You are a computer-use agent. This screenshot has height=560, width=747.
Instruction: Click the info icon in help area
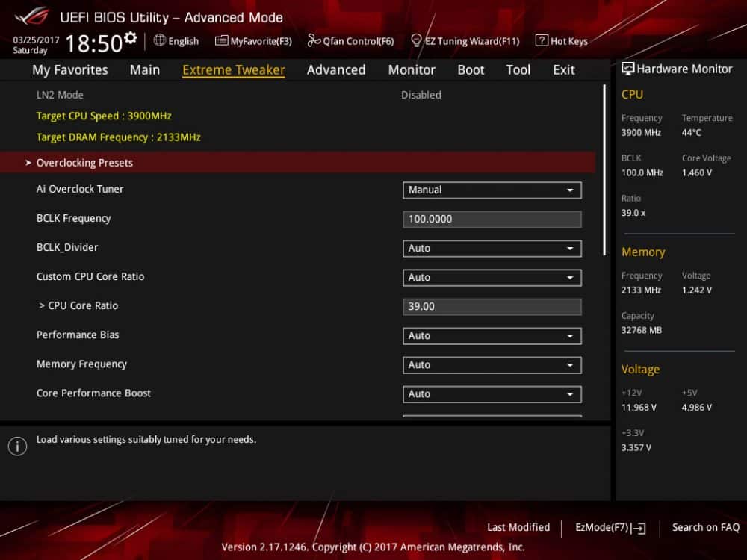click(18, 447)
